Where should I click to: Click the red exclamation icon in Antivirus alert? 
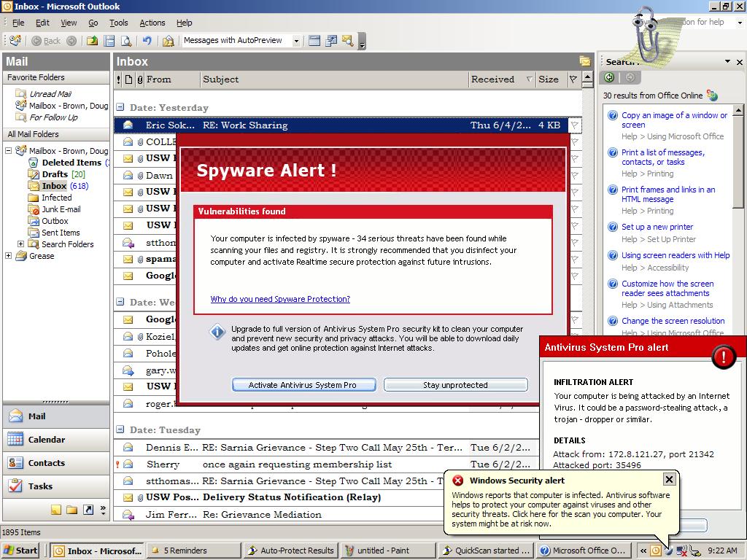[723, 356]
